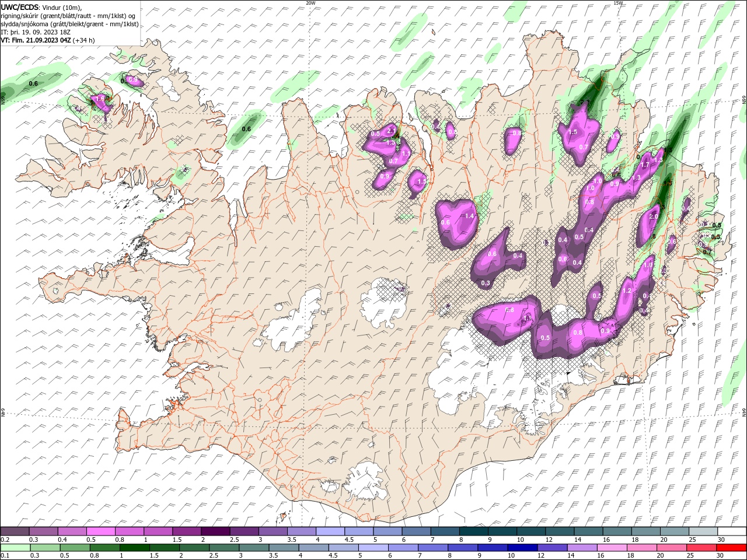747x560 pixels.
Task: Click the bright pink 0.5 swatch in the upper legend row
Action: (x=101, y=531)
